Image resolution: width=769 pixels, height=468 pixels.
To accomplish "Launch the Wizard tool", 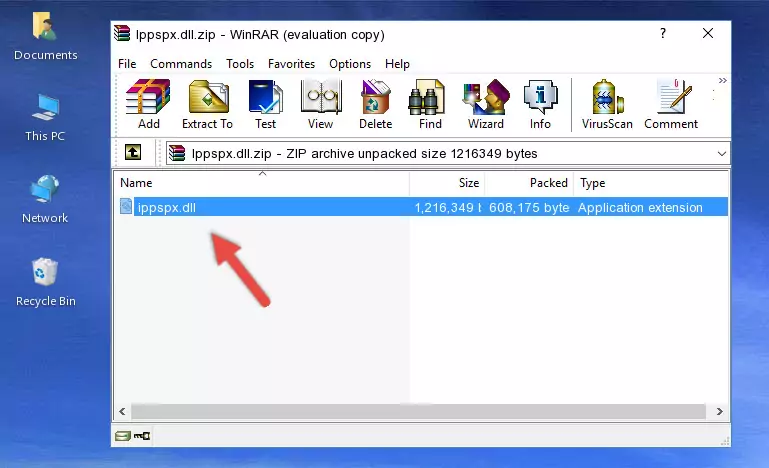I will pos(486,104).
